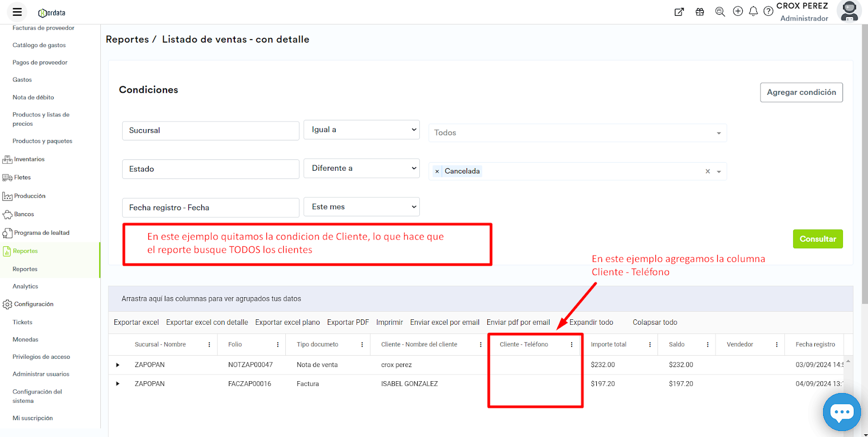This screenshot has width=868, height=437.
Task: Click the search magnifier icon in header
Action: pyautogui.click(x=720, y=12)
